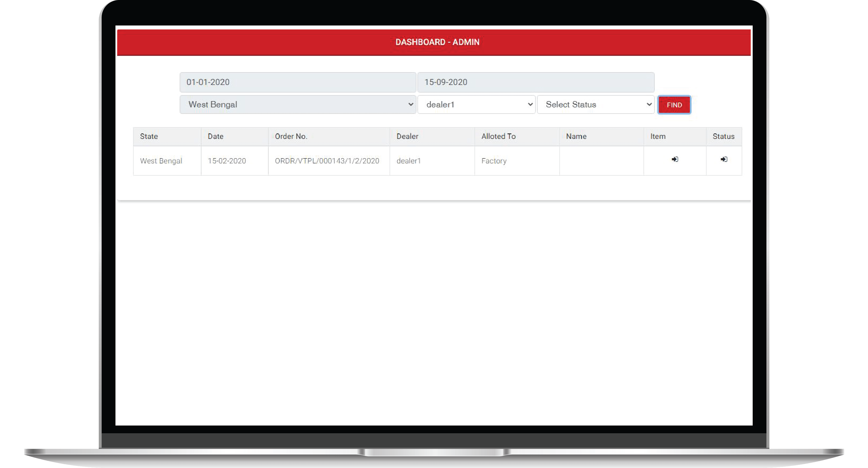Screen dimensions: 868x468
Task: Open the Select Status dropdown
Action: pos(596,104)
